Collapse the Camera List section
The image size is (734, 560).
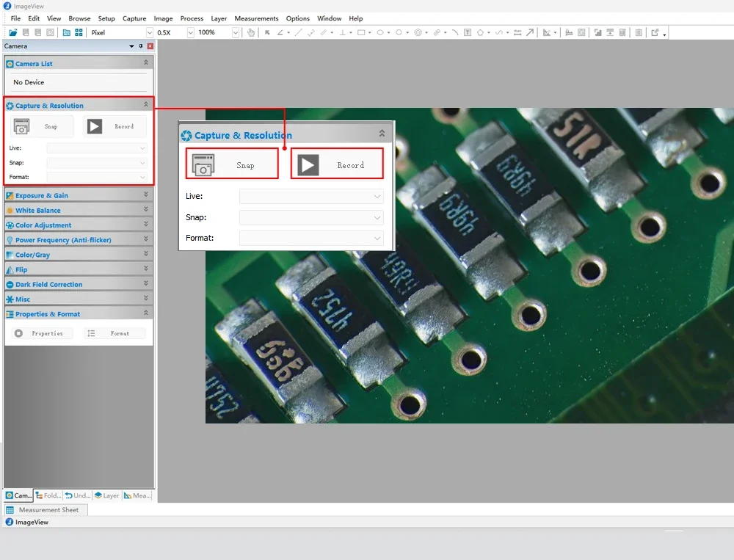click(145, 62)
